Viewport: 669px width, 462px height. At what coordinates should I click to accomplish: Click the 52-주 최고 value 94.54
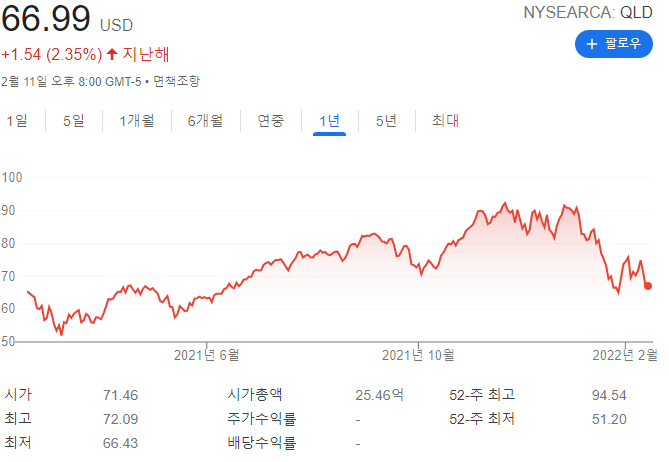(x=611, y=395)
